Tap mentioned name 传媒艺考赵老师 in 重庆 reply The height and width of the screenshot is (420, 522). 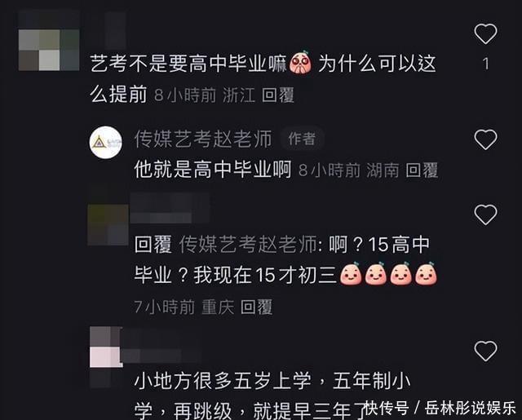248,245
